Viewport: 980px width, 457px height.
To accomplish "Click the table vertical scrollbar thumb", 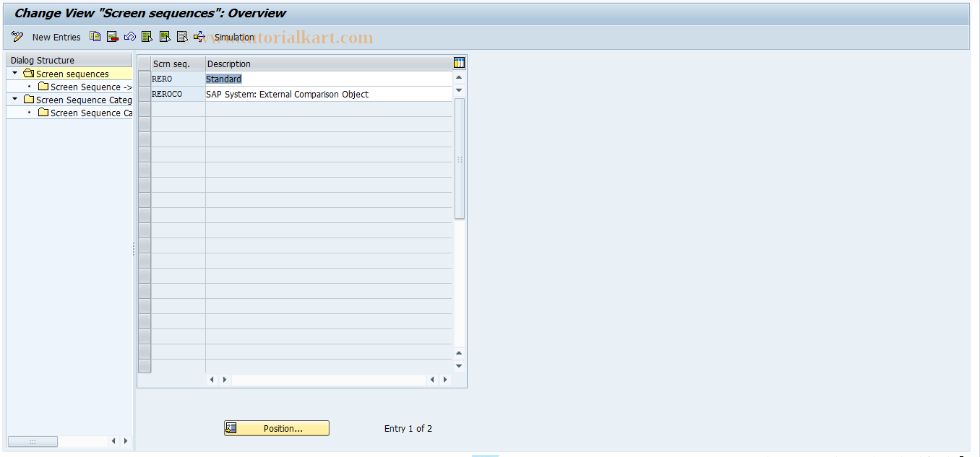I will tap(459, 159).
